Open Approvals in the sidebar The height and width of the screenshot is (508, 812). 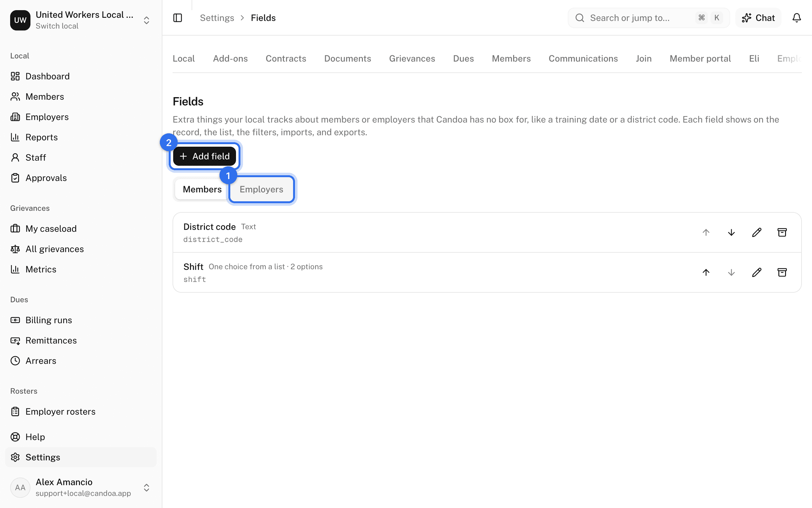tap(81, 178)
